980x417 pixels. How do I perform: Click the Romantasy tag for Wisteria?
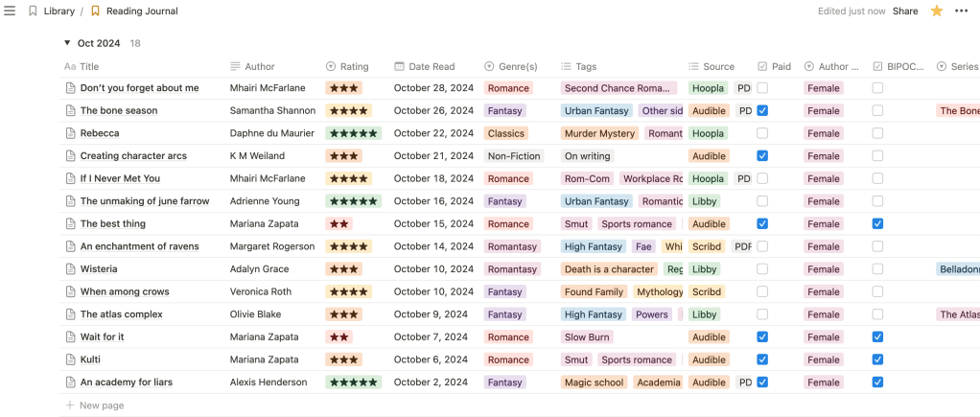(x=512, y=269)
